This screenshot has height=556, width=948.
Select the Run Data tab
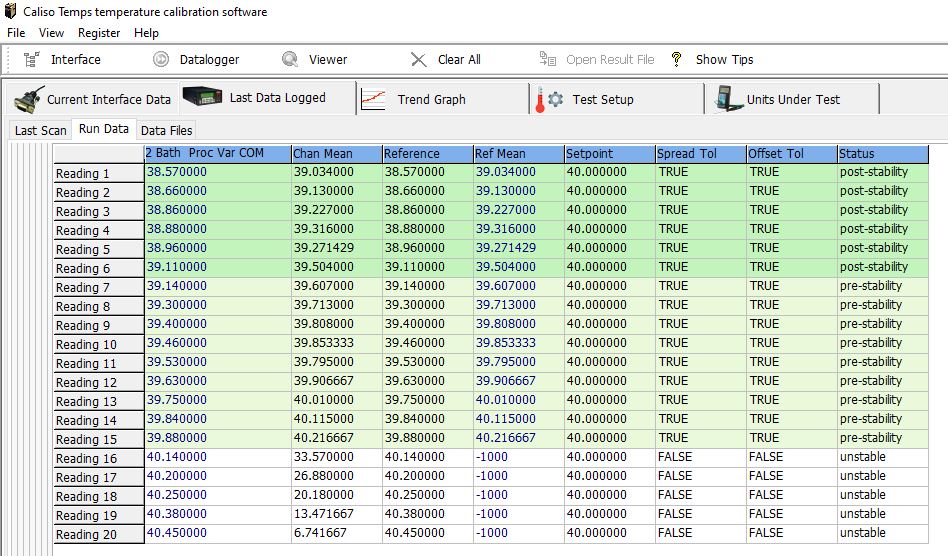[x=103, y=129]
